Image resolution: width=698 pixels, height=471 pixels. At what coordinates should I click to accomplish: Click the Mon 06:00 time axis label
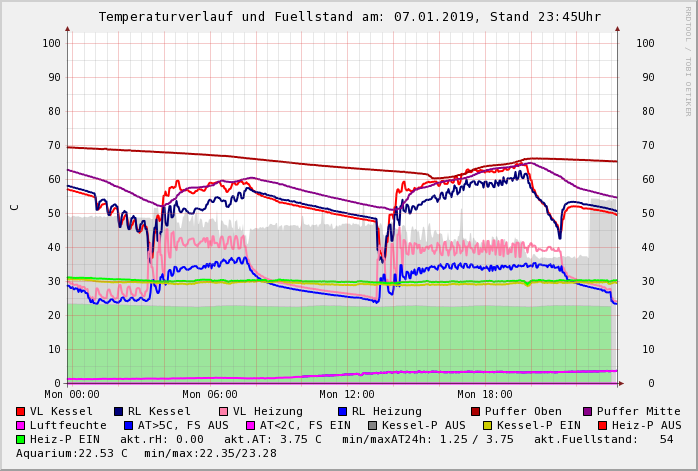[210, 394]
